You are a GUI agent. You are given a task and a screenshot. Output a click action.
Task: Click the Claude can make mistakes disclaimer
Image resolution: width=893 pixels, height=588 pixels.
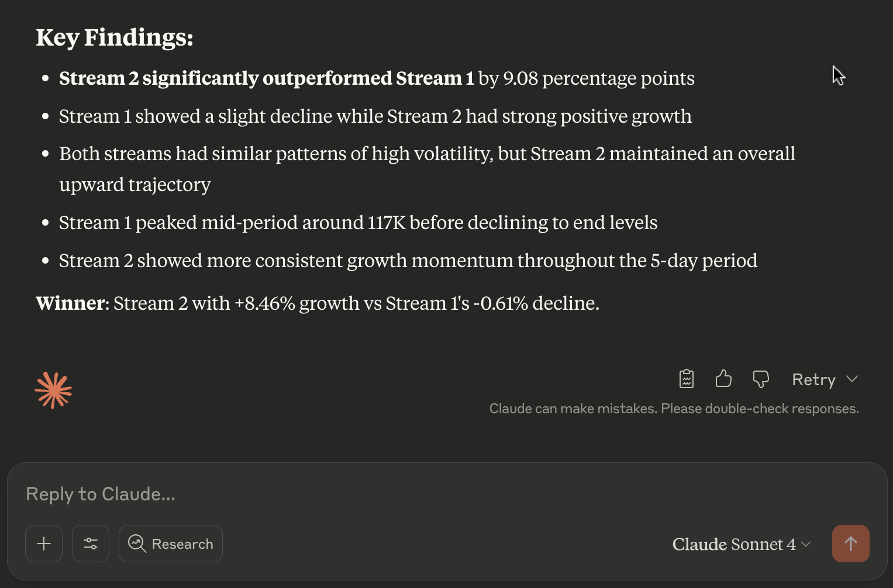coord(674,409)
